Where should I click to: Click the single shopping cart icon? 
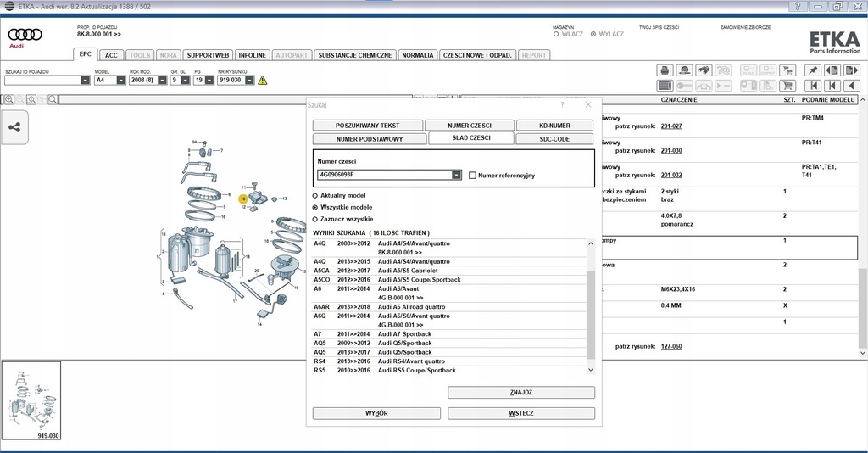[x=787, y=86]
